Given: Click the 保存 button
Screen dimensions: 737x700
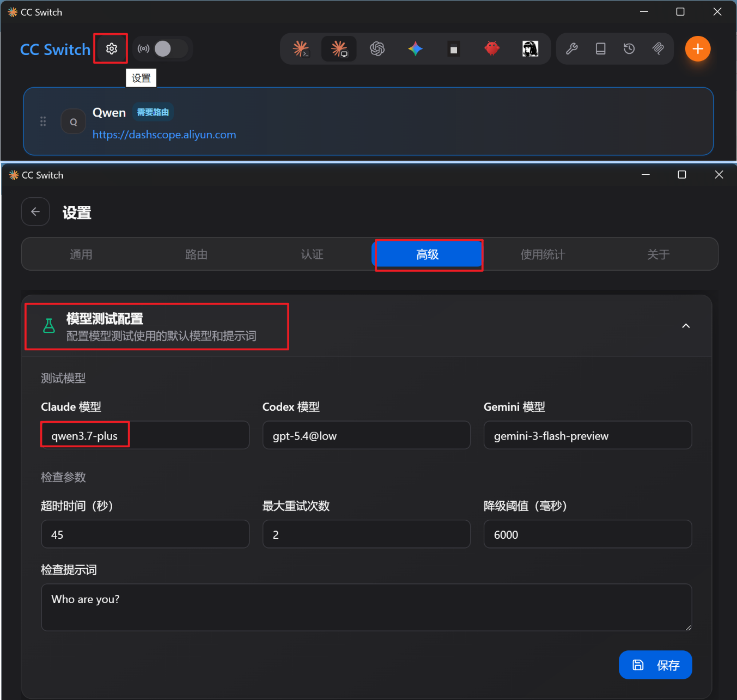Looking at the screenshot, I should point(655,665).
